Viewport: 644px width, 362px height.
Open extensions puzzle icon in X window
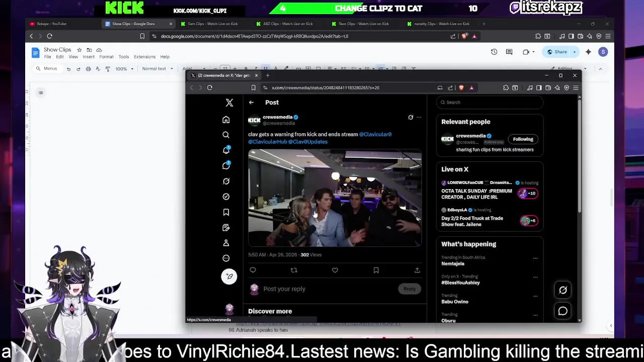(x=506, y=87)
